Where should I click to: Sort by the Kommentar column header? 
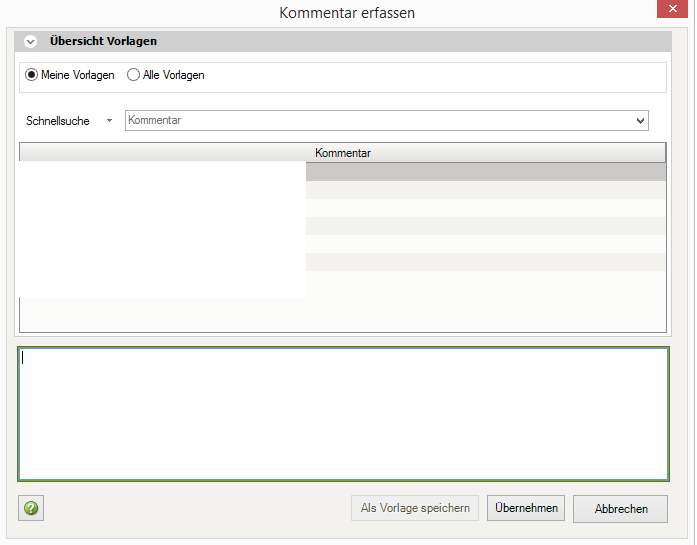(x=342, y=153)
